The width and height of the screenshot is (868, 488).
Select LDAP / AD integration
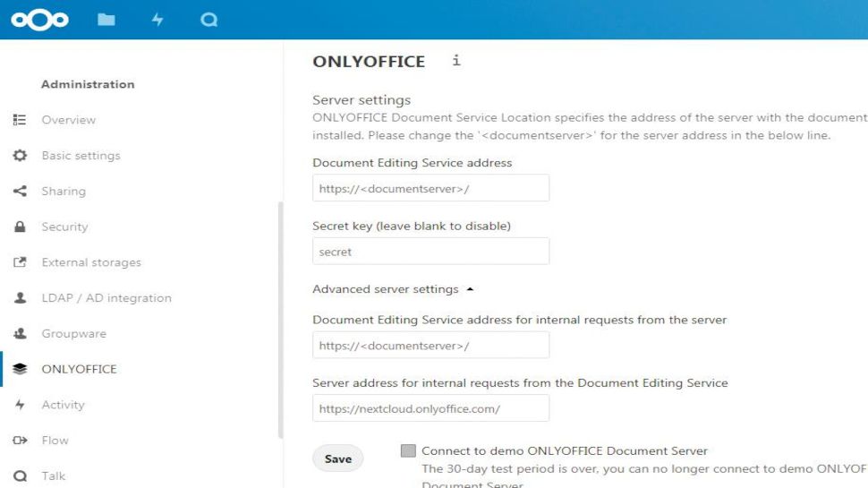coord(106,298)
